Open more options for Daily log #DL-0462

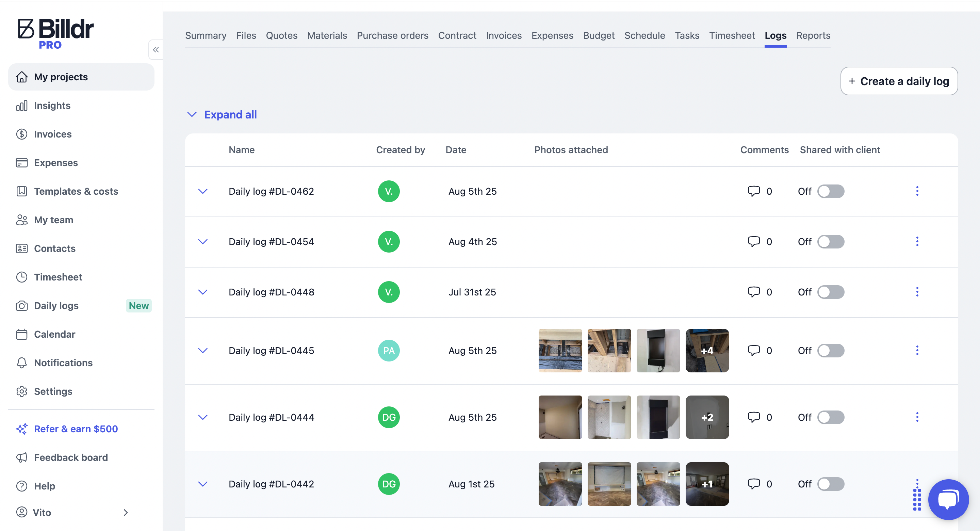[917, 191]
